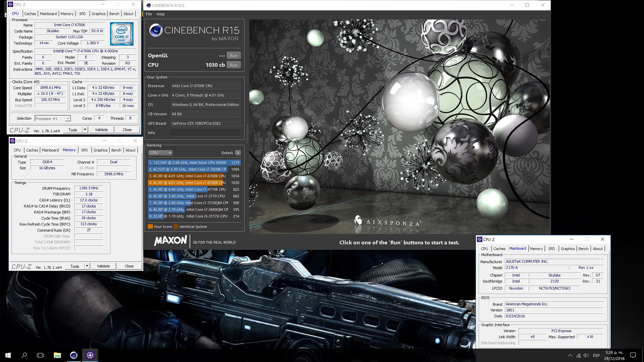Open Memory tab in Mainboard CPU-Z window
This screenshot has height=362, width=644.
pyautogui.click(x=536, y=249)
